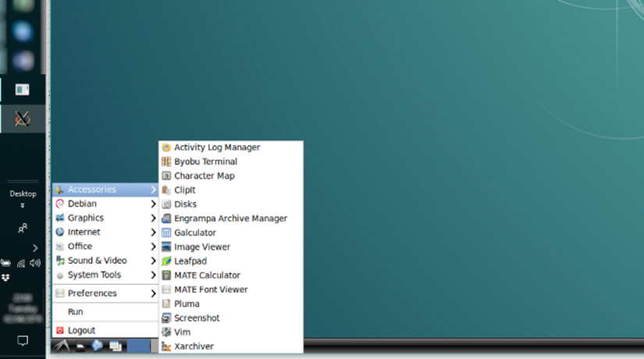Screen dimensions: 644x359
Task: Click MATE Font Viewer icon
Action: 166,290
